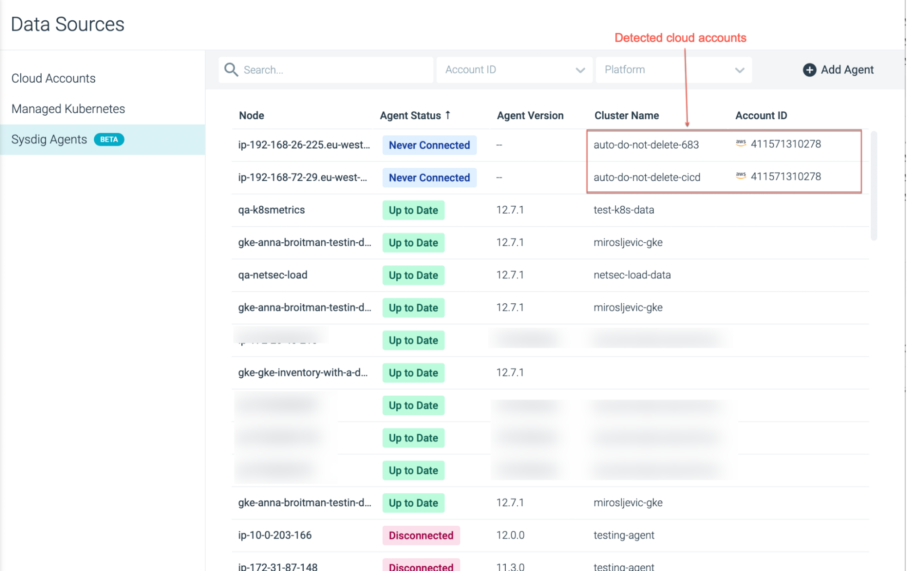
Task: Go to Managed Kubernetes section
Action: [x=68, y=109]
